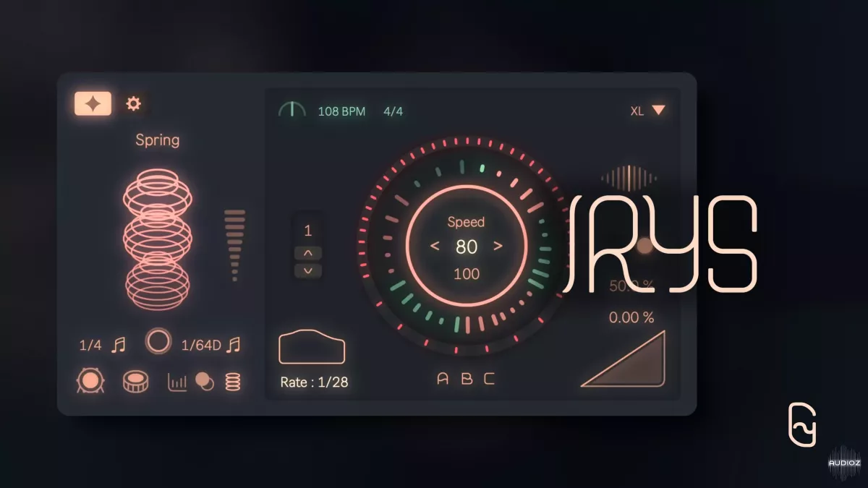Click the glowing spring coil visualization
The height and width of the screenshot is (488, 868).
158,239
